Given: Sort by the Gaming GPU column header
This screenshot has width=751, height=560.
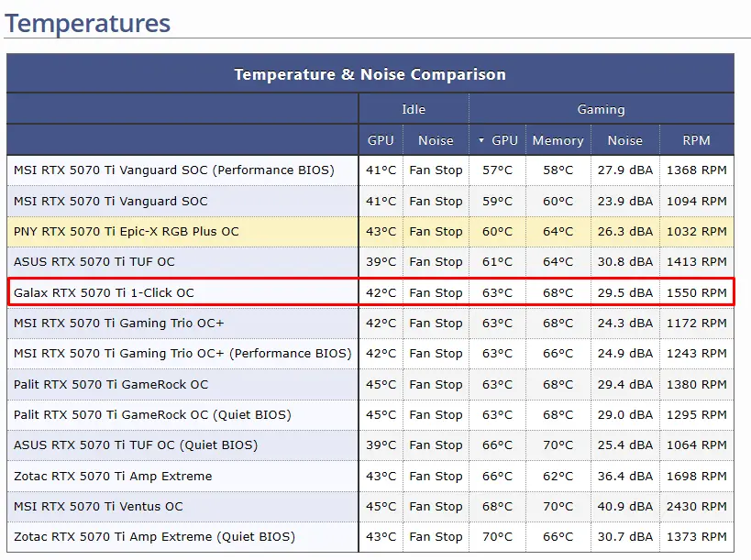Looking at the screenshot, I should [498, 140].
